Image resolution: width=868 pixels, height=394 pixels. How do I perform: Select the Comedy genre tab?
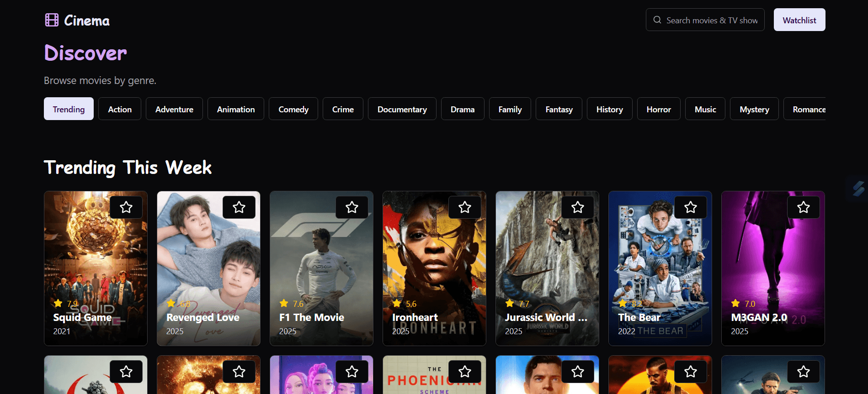tap(293, 109)
